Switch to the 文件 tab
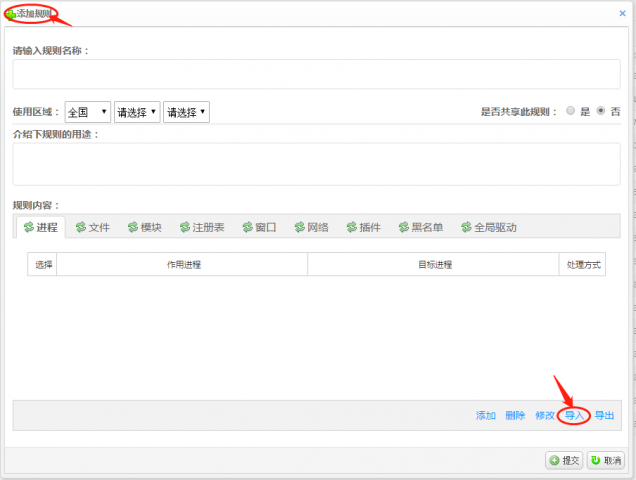This screenshot has height=480, width=636. tap(91, 227)
